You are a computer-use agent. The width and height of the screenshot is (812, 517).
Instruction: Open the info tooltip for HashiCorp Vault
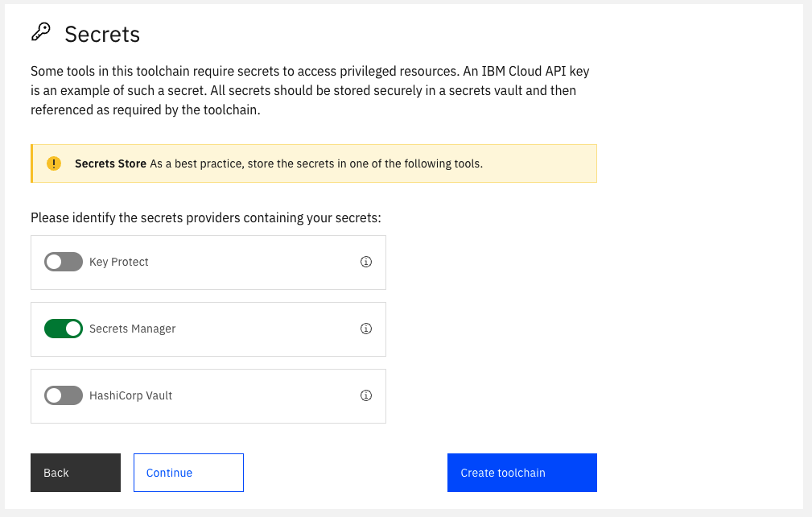pos(366,395)
